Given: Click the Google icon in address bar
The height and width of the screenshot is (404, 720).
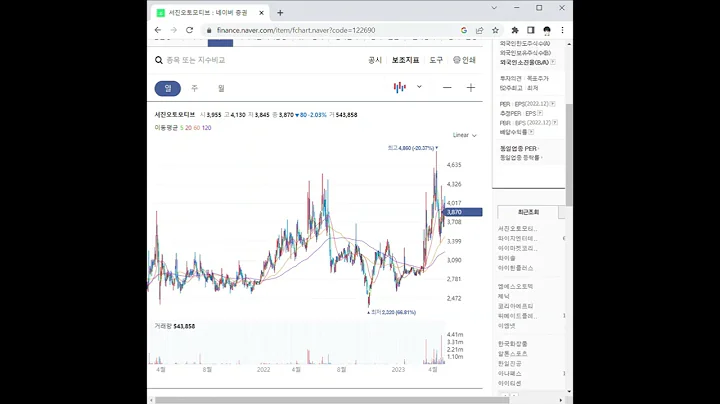Looking at the screenshot, I should coord(464,30).
